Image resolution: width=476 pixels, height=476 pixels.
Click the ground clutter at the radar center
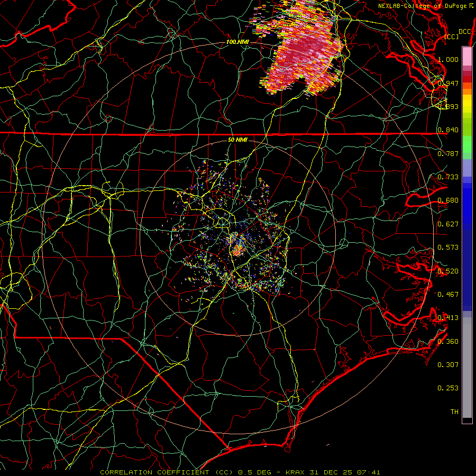click(237, 244)
